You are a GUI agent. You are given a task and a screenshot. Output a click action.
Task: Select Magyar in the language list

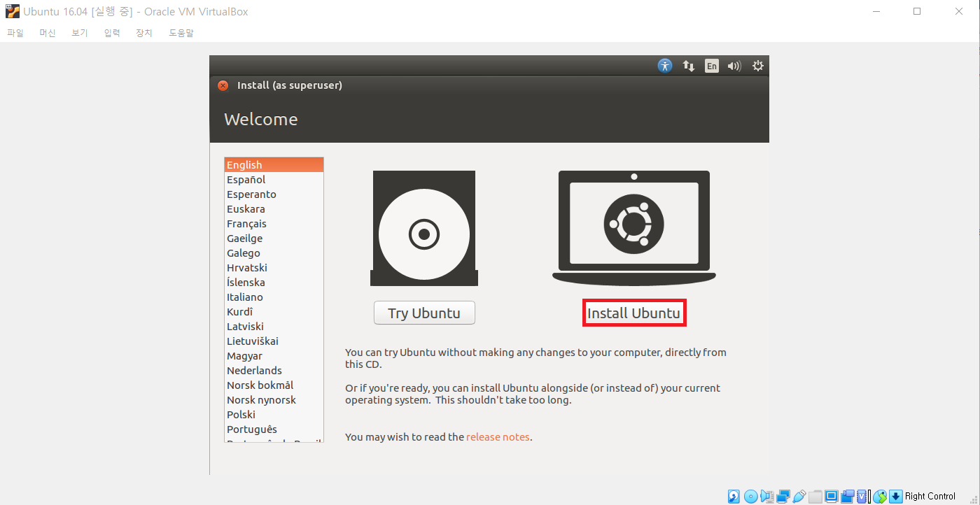coord(274,356)
